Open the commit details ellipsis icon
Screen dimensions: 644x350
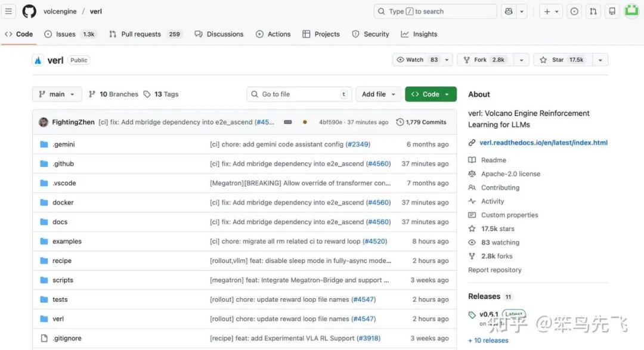coord(288,122)
